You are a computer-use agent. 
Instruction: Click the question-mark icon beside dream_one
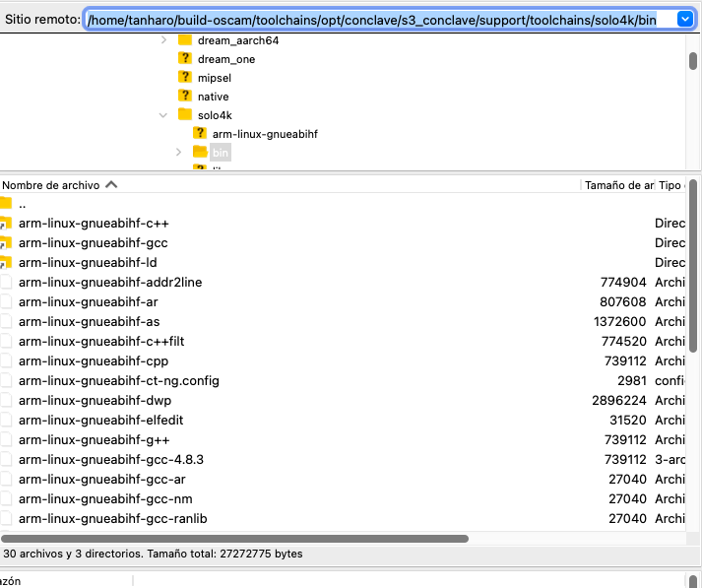tap(184, 59)
